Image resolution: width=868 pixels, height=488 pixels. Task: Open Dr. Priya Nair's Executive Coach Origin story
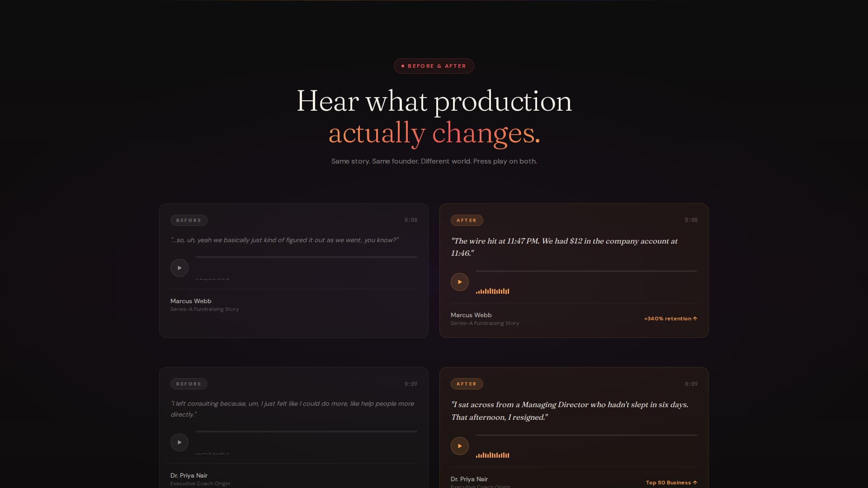[199, 483]
